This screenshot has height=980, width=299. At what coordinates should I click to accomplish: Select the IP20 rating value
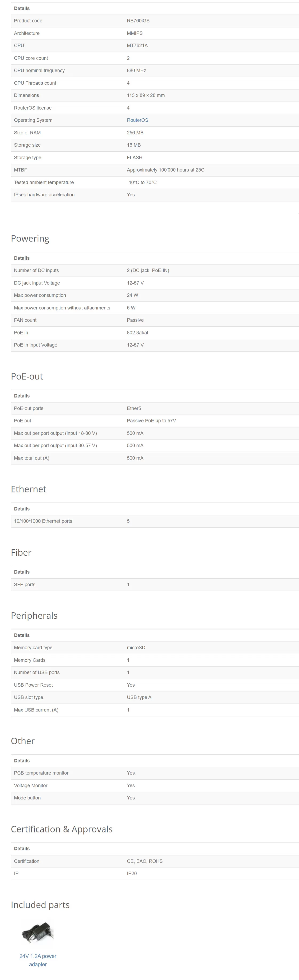pyautogui.click(x=131, y=873)
